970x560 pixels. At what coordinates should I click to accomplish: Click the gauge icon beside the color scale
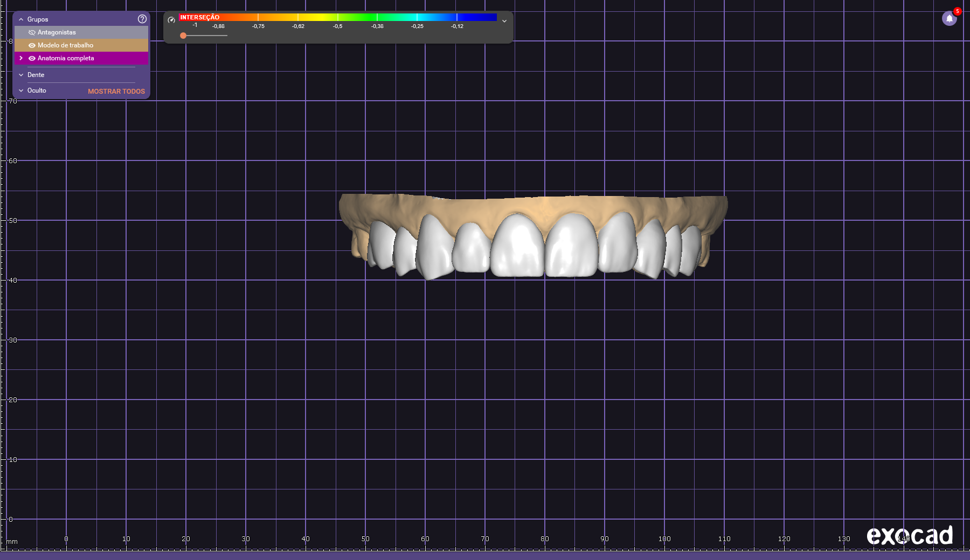tap(171, 20)
